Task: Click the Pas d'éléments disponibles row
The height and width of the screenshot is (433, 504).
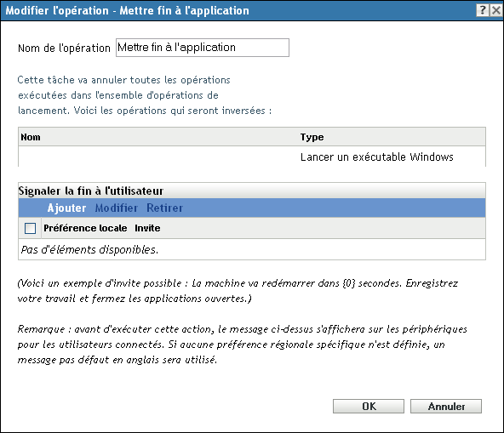Action: click(252, 249)
